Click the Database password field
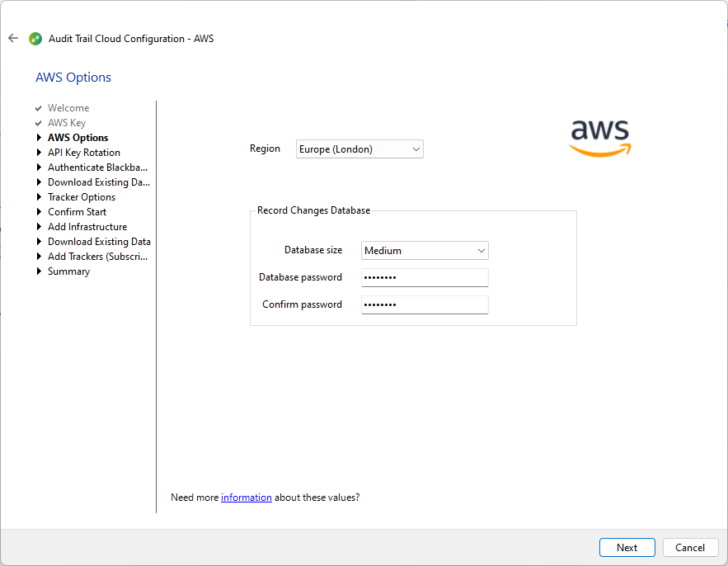This screenshot has width=728, height=566. (x=425, y=277)
